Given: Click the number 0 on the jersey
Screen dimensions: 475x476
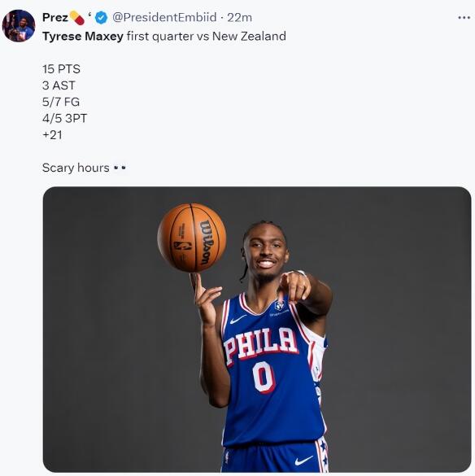Looking at the screenshot, I should coord(264,377).
